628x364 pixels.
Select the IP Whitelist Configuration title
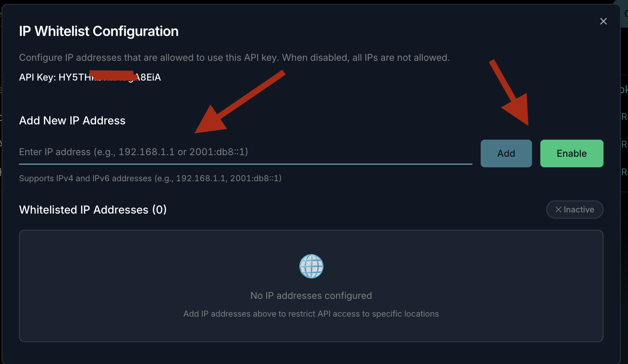[99, 31]
